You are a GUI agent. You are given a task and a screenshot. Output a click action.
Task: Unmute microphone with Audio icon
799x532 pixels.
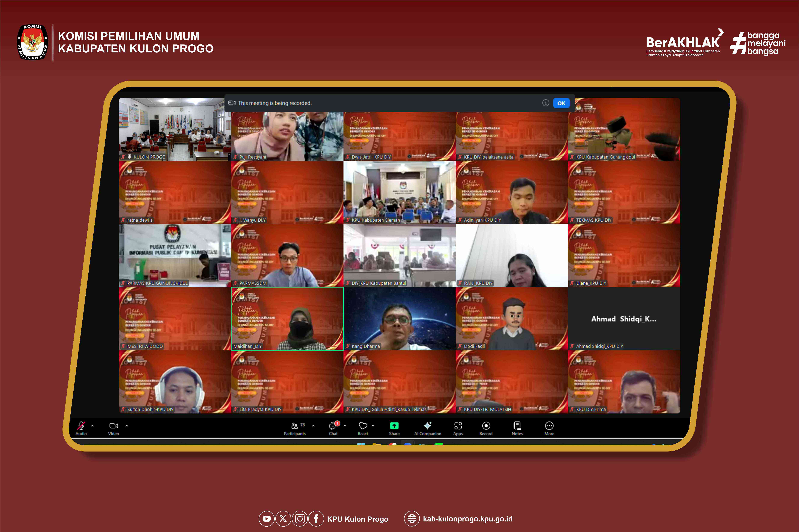click(81, 426)
